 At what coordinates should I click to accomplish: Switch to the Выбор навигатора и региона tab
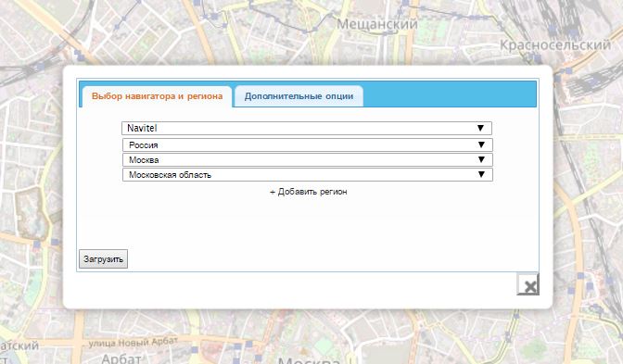[x=157, y=96]
